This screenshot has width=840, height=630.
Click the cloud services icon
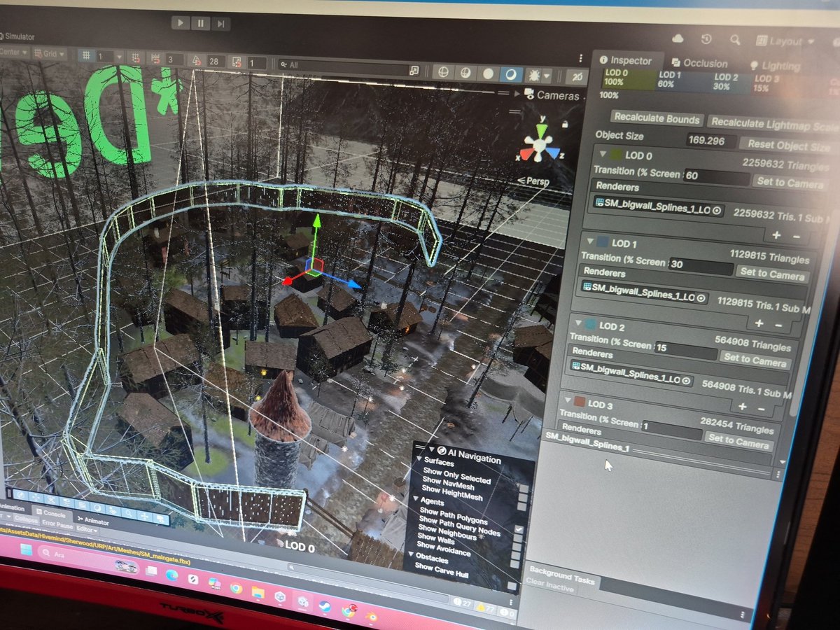point(677,38)
